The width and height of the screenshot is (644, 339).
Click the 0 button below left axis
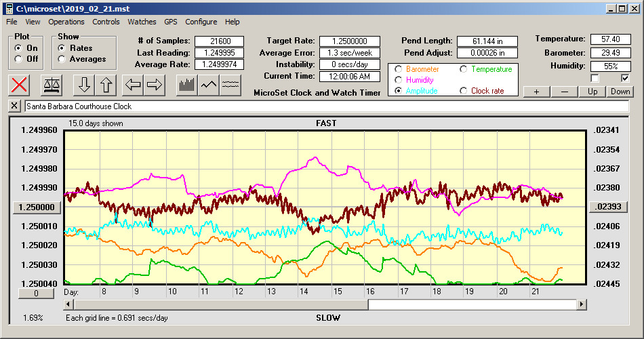36,294
